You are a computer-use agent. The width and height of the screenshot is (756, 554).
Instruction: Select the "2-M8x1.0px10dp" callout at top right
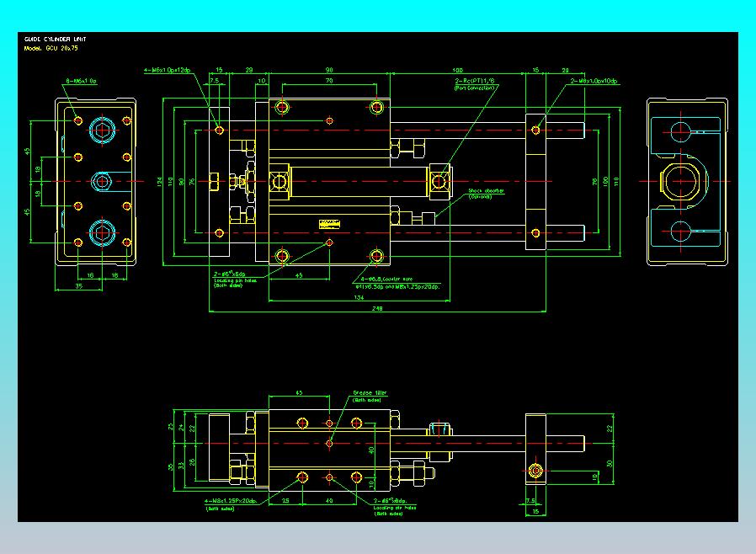tap(594, 81)
